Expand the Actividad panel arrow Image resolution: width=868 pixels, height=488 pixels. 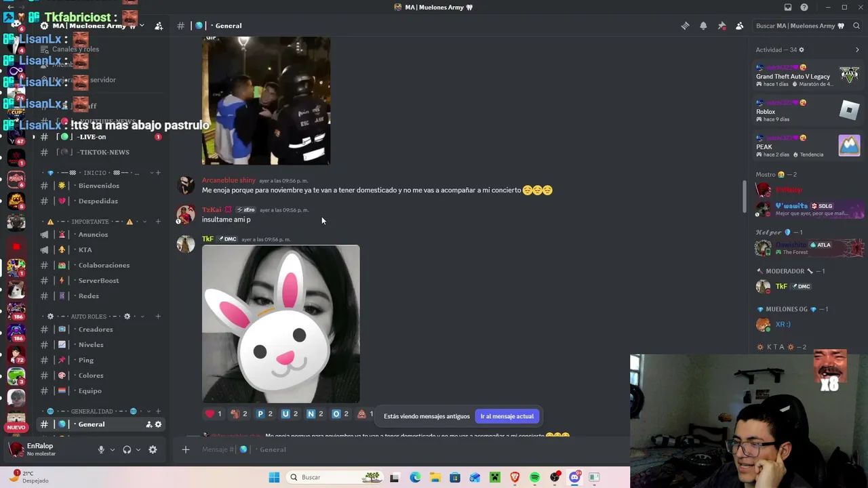coord(857,49)
